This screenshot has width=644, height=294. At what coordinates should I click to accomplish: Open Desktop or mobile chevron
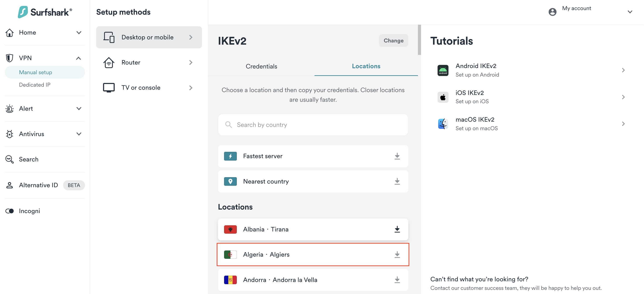click(x=191, y=37)
